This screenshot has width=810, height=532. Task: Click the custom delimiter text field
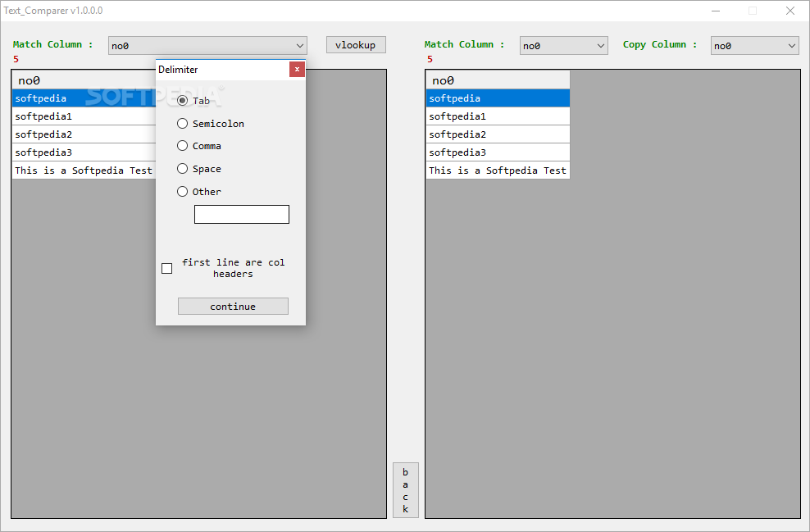pos(242,214)
